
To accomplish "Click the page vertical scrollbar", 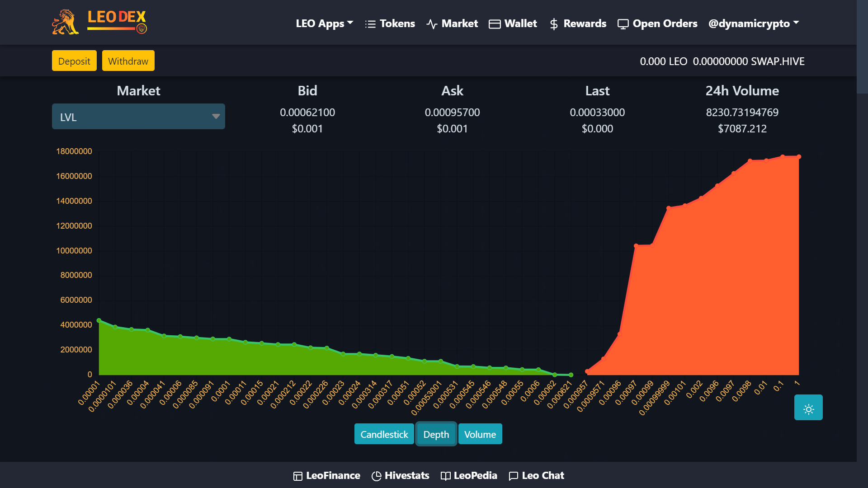I will coord(862,47).
